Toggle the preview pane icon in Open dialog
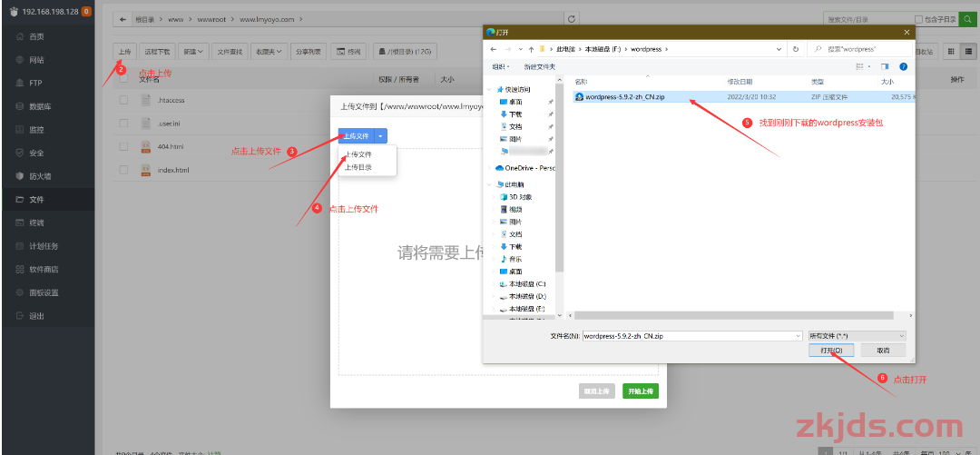Screen dimensions: 980x455 (885, 66)
